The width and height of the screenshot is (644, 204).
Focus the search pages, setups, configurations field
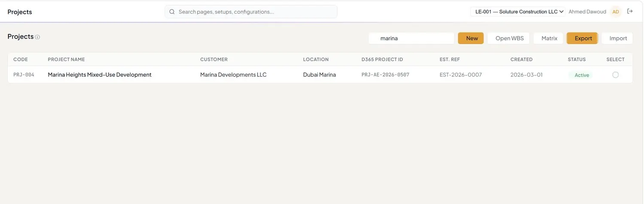(251, 12)
